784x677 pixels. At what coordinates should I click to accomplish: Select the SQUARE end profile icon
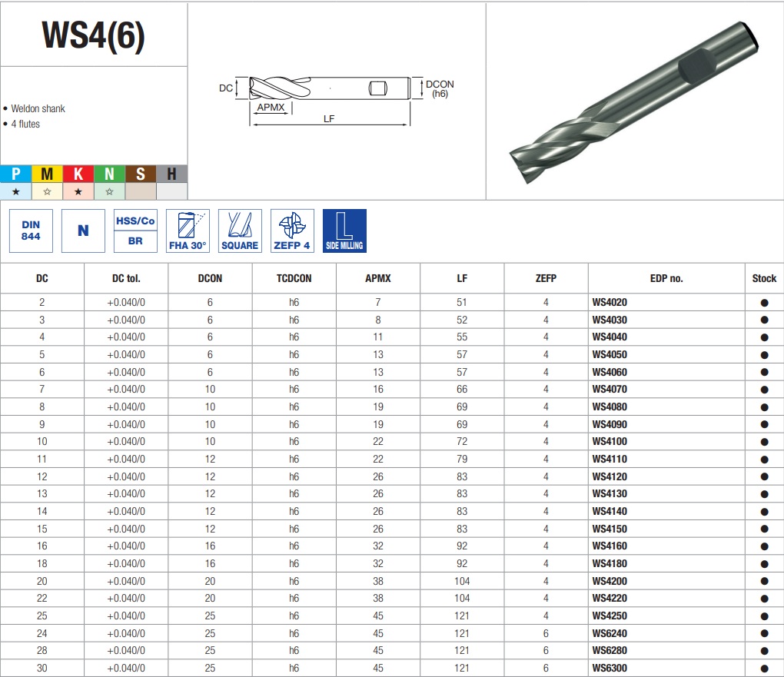point(240,231)
